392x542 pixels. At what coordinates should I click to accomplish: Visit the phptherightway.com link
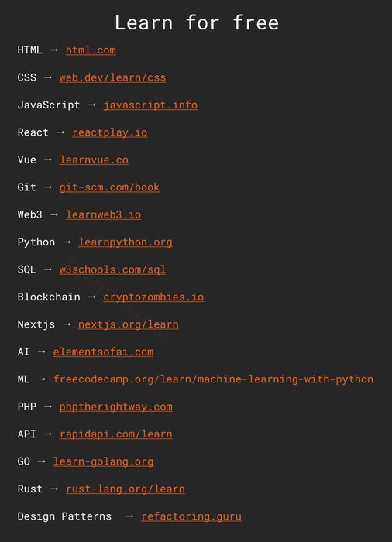click(x=115, y=406)
